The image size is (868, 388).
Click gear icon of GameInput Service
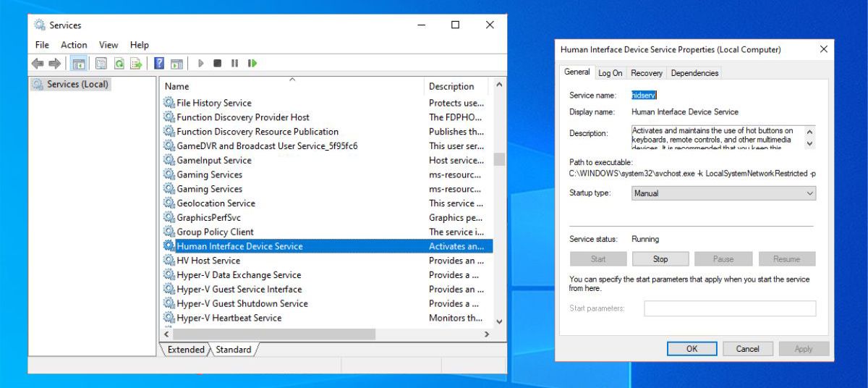tap(169, 160)
